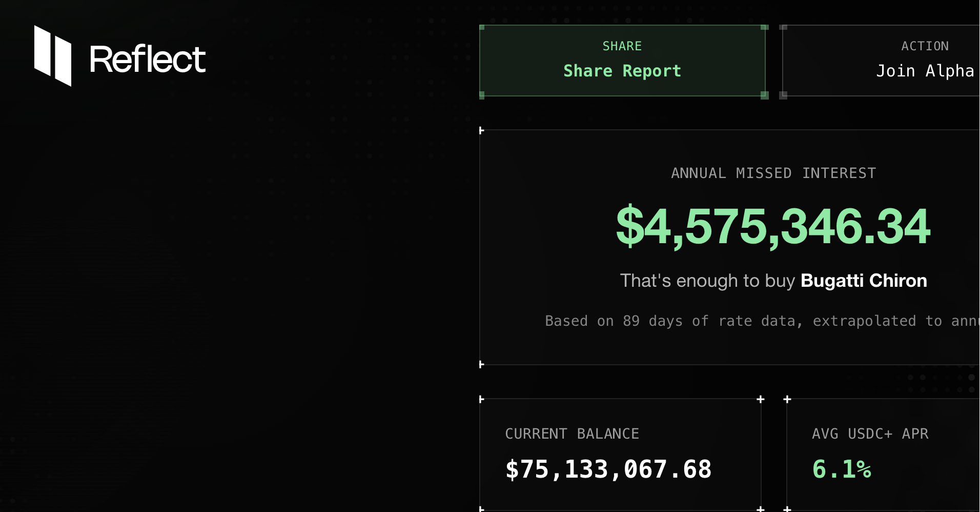The width and height of the screenshot is (980, 512).
Task: Select the 6.1% APR value
Action: (842, 469)
